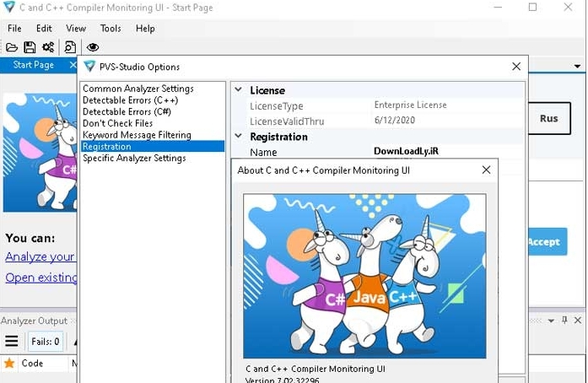
Task: Switch to the Start Page tab
Action: pos(34,65)
